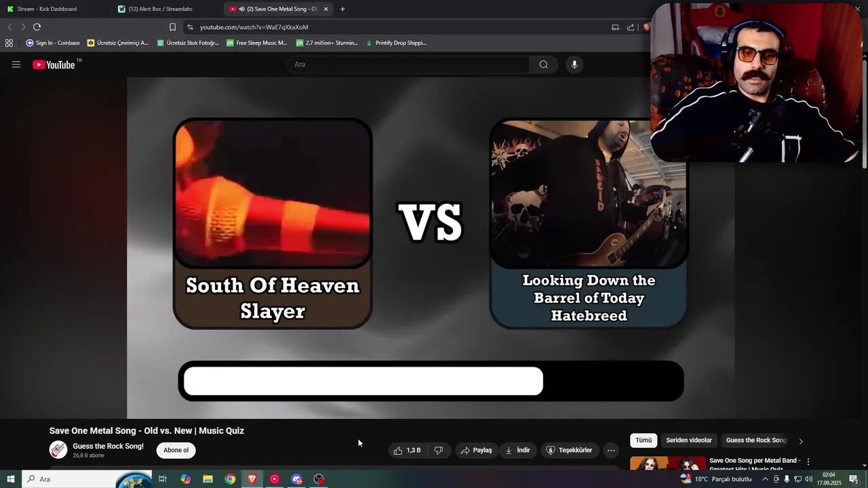The width and height of the screenshot is (868, 488).
Task: Open options menu for the recommended video
Action: (808, 462)
